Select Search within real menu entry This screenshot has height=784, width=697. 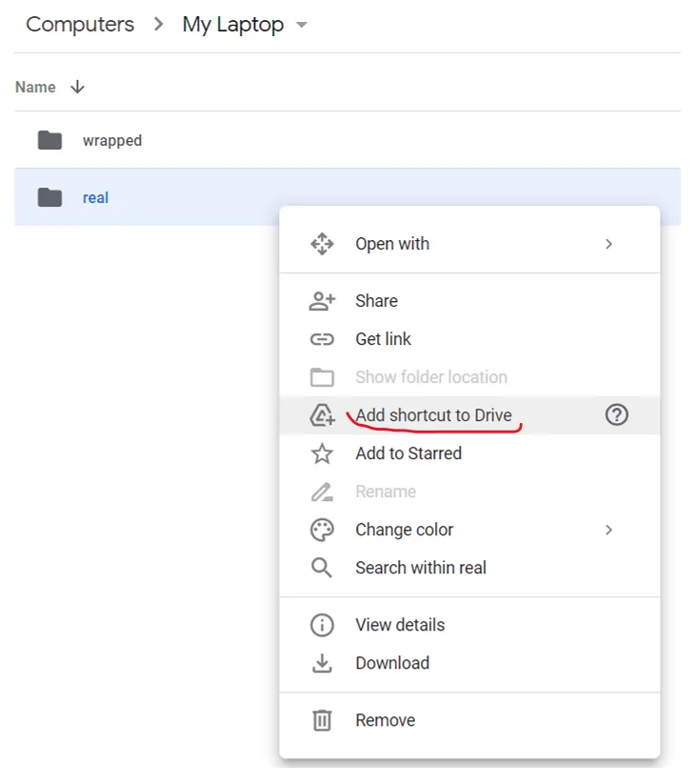click(421, 568)
